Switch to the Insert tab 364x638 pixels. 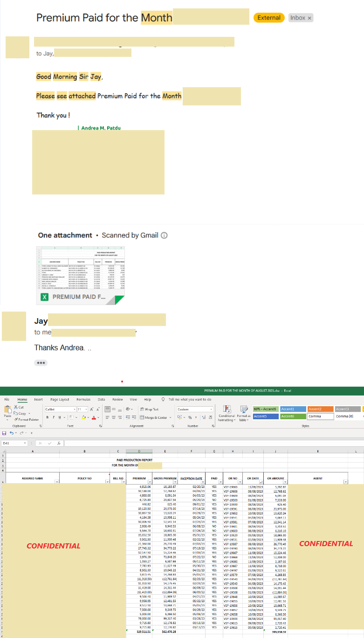click(38, 399)
